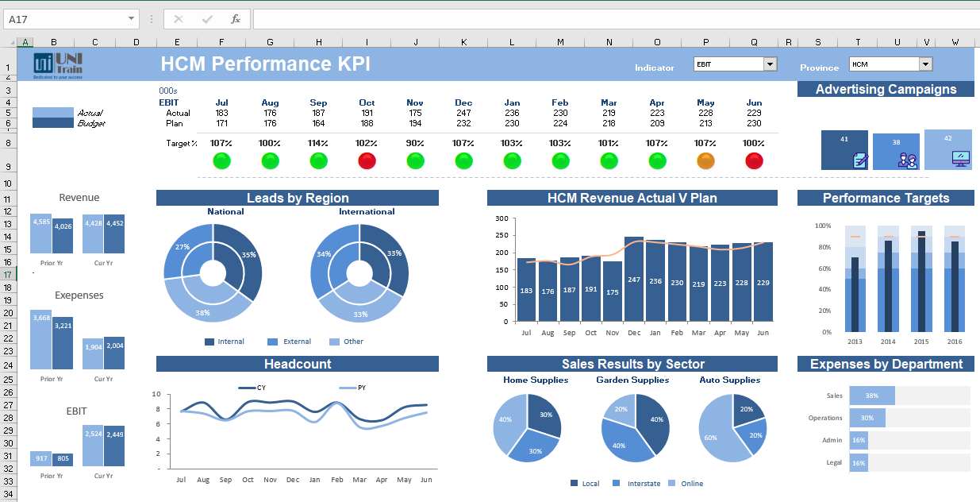
Task: Click the red indicator light under Oct
Action: (367, 161)
